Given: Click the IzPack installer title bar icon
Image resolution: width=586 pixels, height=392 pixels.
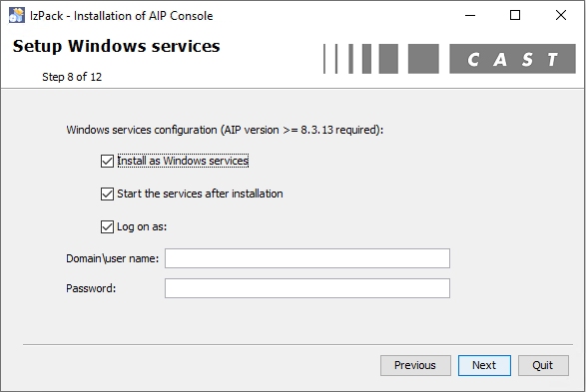Looking at the screenshot, I should click(x=17, y=15).
